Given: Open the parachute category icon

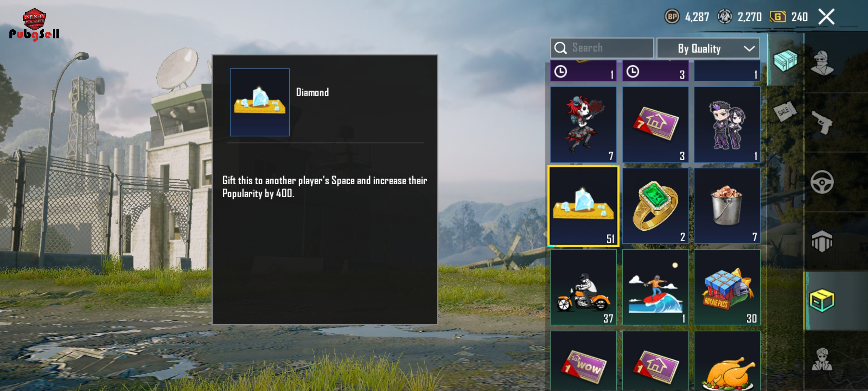Looking at the screenshot, I should click(822, 241).
